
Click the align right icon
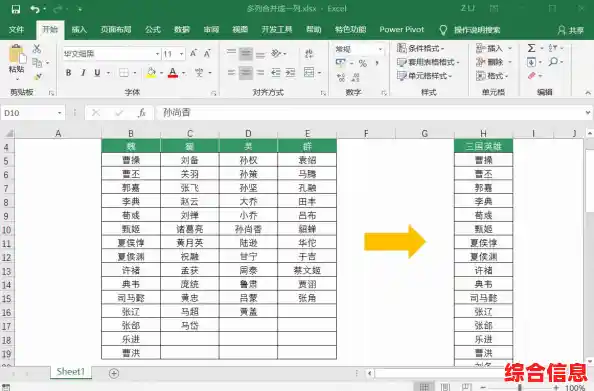tap(260, 72)
